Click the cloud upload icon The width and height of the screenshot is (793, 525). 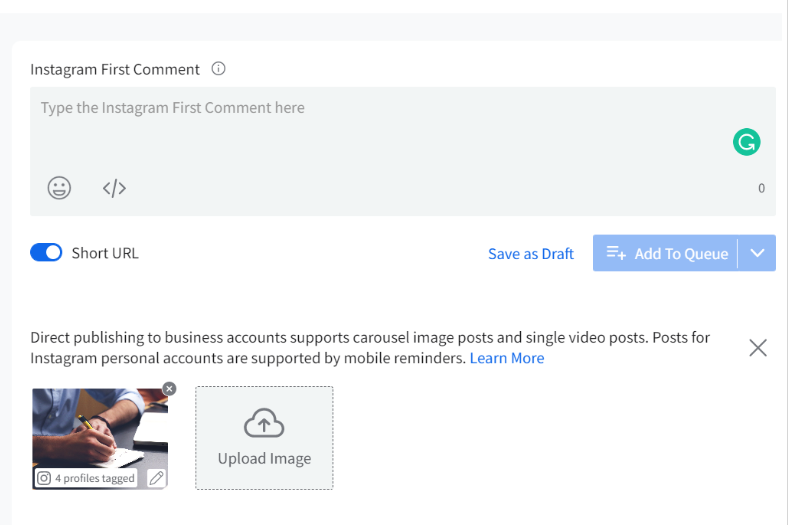264,424
